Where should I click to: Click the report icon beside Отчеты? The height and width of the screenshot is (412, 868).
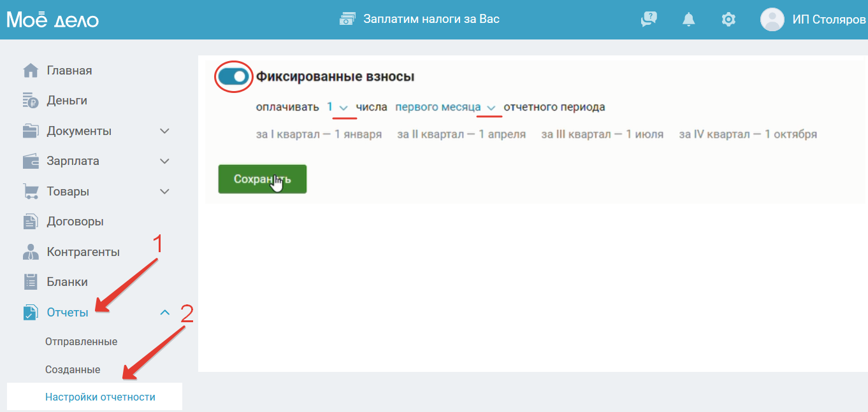click(x=31, y=313)
